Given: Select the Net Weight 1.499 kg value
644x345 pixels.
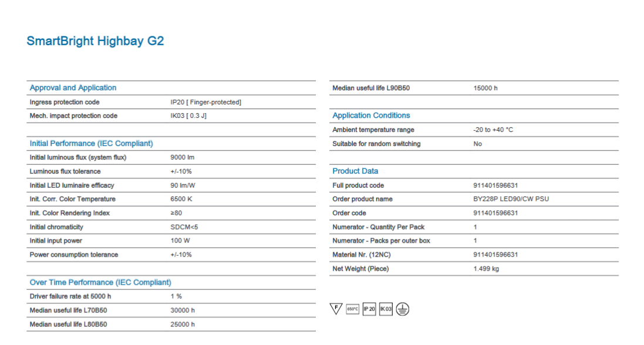Looking at the screenshot, I should tap(486, 269).
